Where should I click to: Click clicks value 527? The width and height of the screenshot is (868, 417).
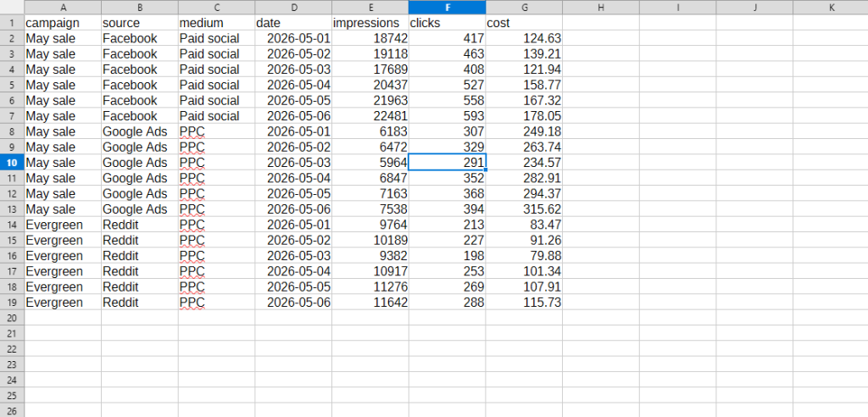(x=448, y=85)
